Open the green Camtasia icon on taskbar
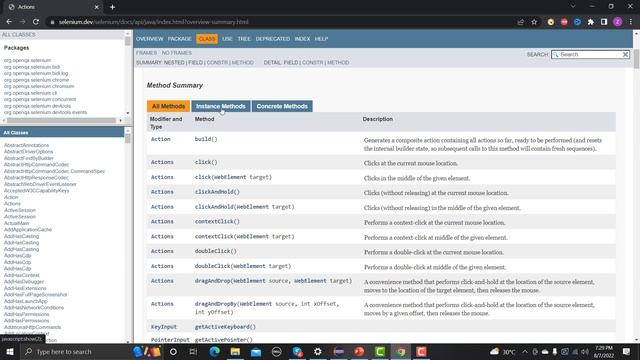This screenshot has height=360, width=640. (x=380, y=351)
